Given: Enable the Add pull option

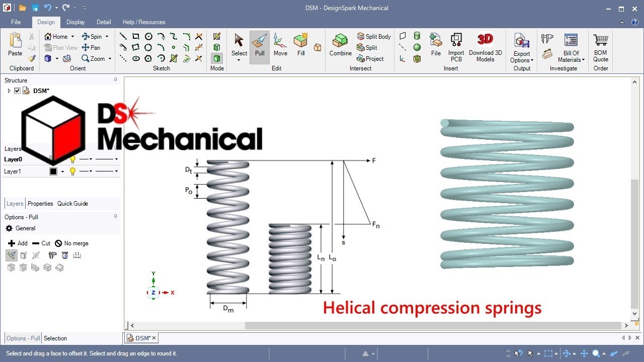Looking at the screenshot, I should point(18,243).
